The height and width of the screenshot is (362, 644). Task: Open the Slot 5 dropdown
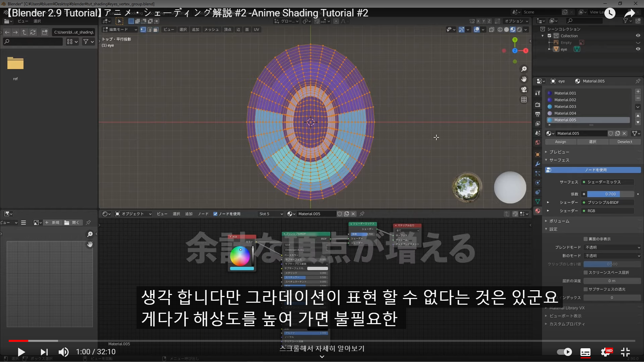point(271,214)
